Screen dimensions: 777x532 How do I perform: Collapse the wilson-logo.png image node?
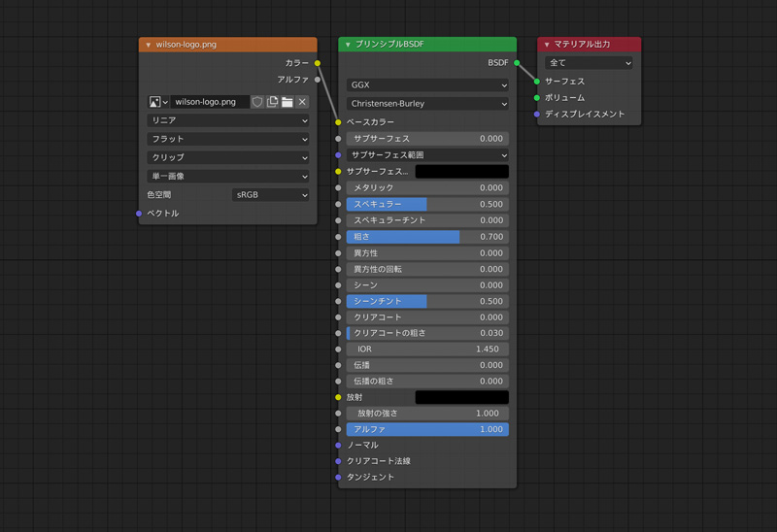(149, 45)
